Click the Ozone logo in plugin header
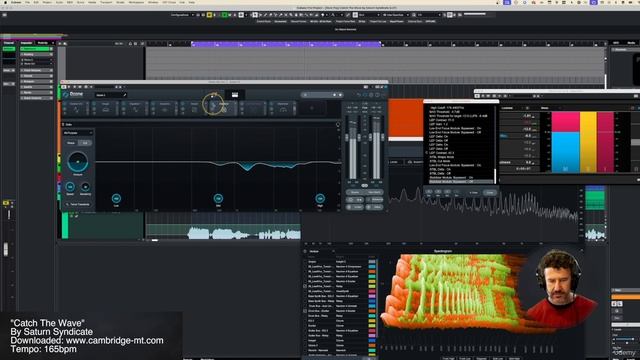Viewport: 640px width, 360px height. [73, 94]
